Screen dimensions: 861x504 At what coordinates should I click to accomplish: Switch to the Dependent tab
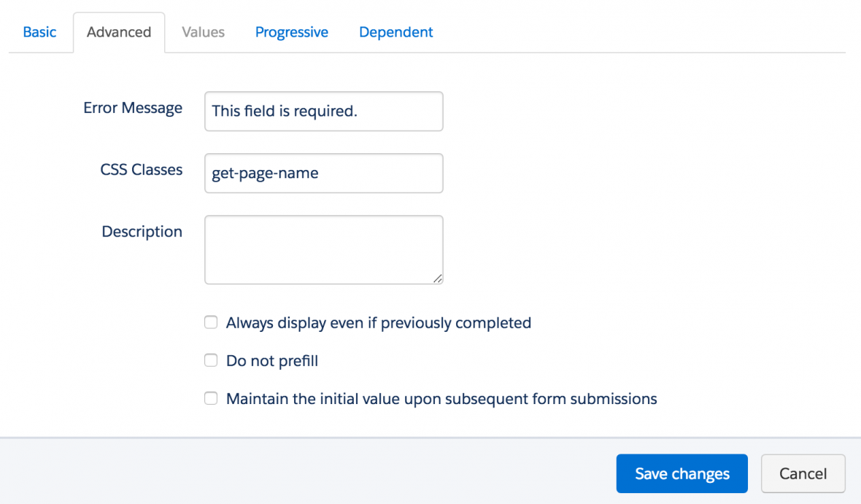(x=395, y=32)
